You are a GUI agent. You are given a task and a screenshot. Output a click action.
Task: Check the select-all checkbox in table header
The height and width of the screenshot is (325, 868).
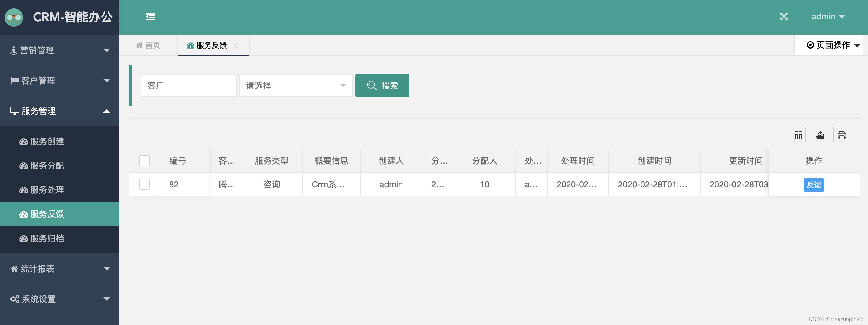pyautogui.click(x=144, y=161)
